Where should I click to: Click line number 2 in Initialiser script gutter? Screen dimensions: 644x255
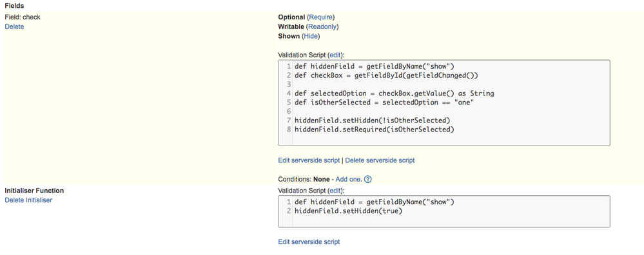(289, 211)
